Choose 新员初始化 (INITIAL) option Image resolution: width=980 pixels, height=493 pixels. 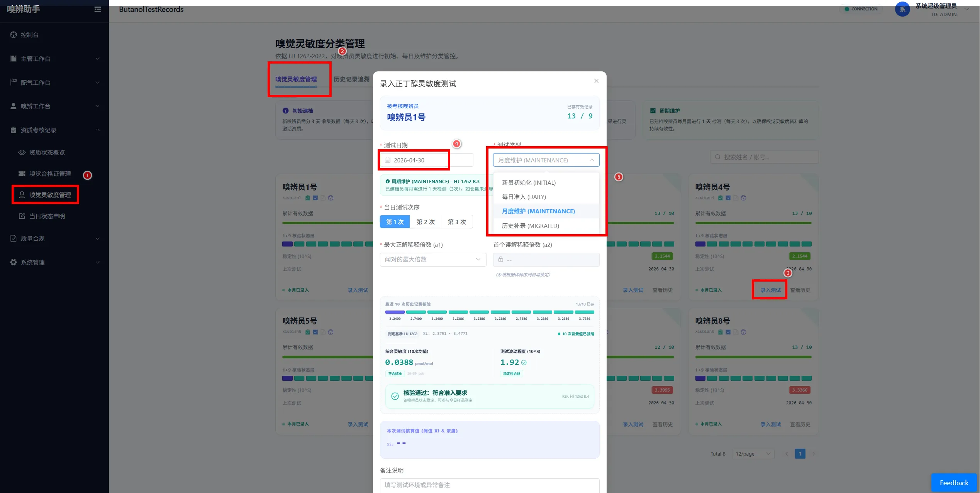coord(546,182)
